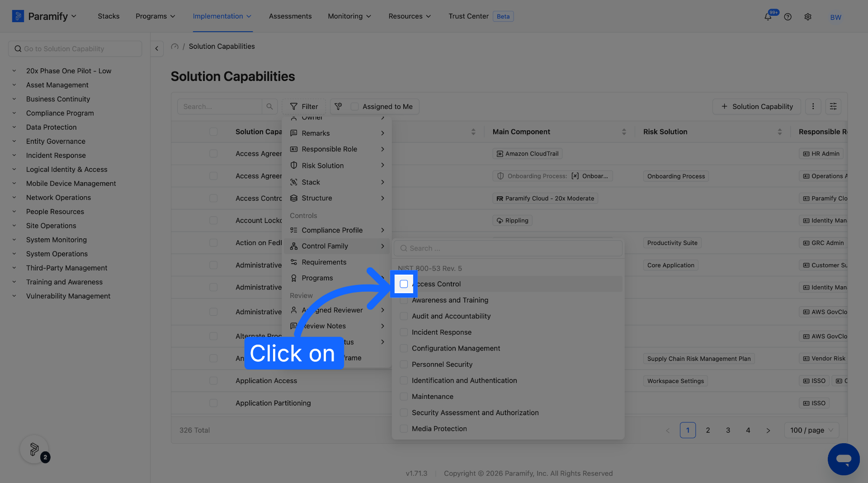The width and height of the screenshot is (868, 483).
Task: Click the Amazon CloudTrail component tag
Action: 527,154
